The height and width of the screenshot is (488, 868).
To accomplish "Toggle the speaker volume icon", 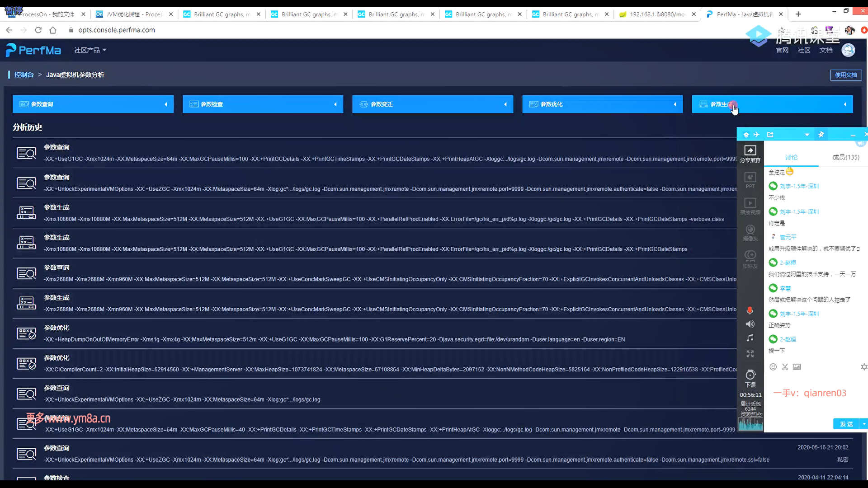I will [x=750, y=324].
